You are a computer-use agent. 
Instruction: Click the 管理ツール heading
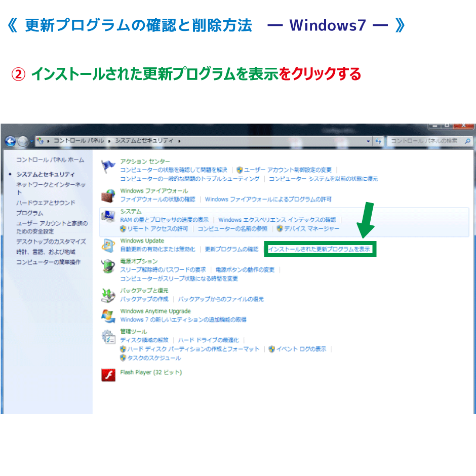point(134,332)
